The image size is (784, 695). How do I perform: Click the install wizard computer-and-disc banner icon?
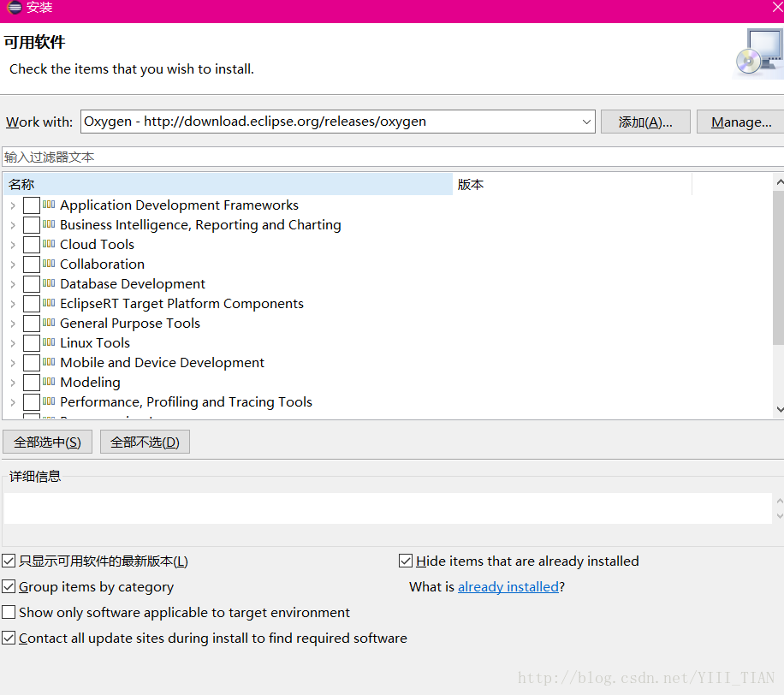coord(759,54)
